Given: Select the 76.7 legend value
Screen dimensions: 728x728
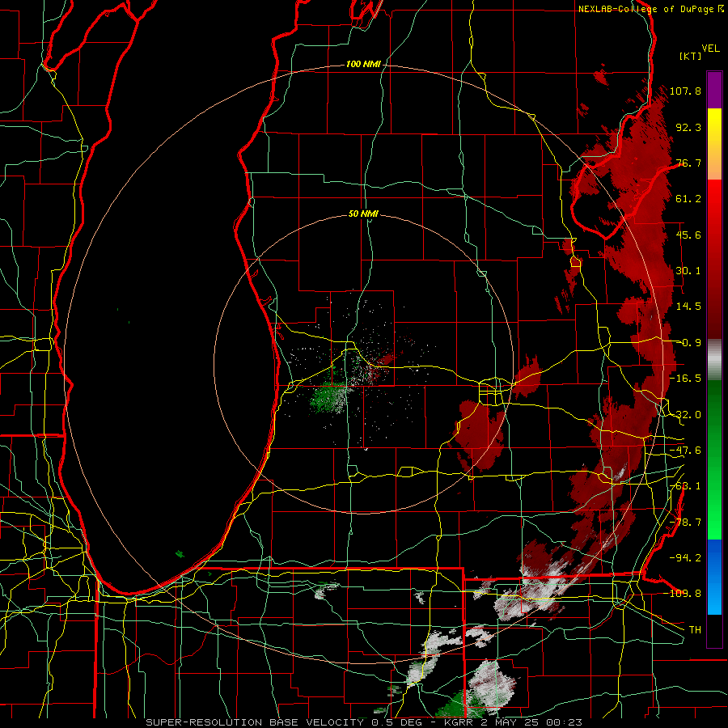Looking at the screenshot, I should tap(688, 163).
